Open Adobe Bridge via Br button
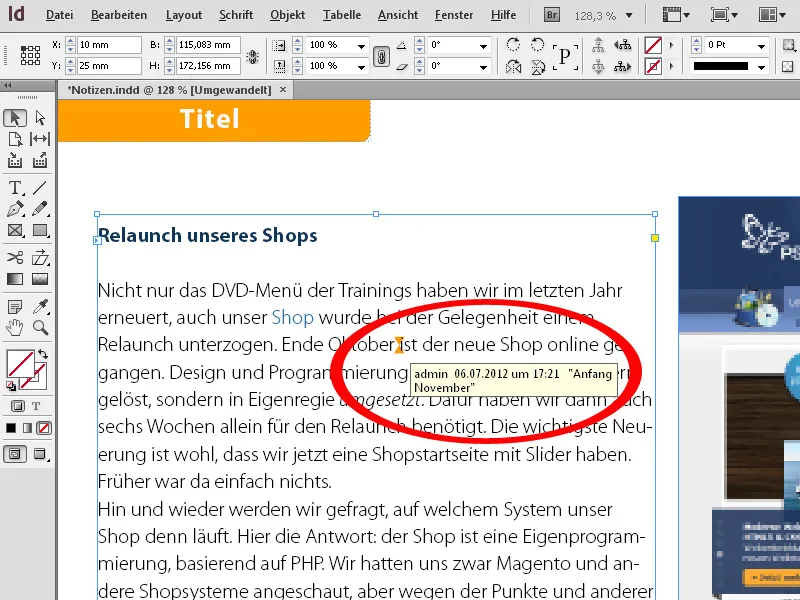 coord(552,15)
